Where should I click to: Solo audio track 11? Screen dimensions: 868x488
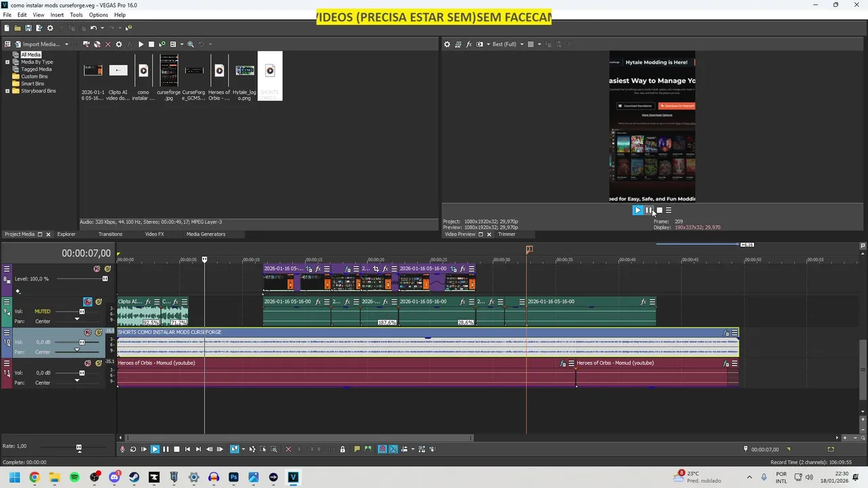tap(98, 363)
